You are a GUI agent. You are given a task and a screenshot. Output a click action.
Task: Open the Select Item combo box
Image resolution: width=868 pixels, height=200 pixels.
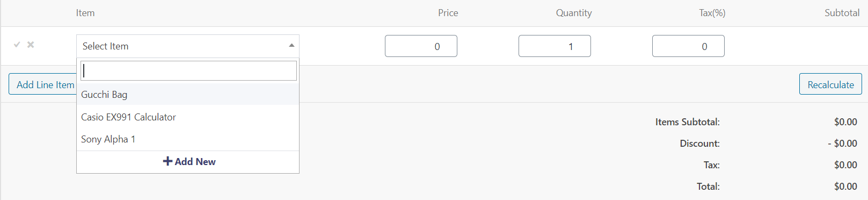point(188,46)
